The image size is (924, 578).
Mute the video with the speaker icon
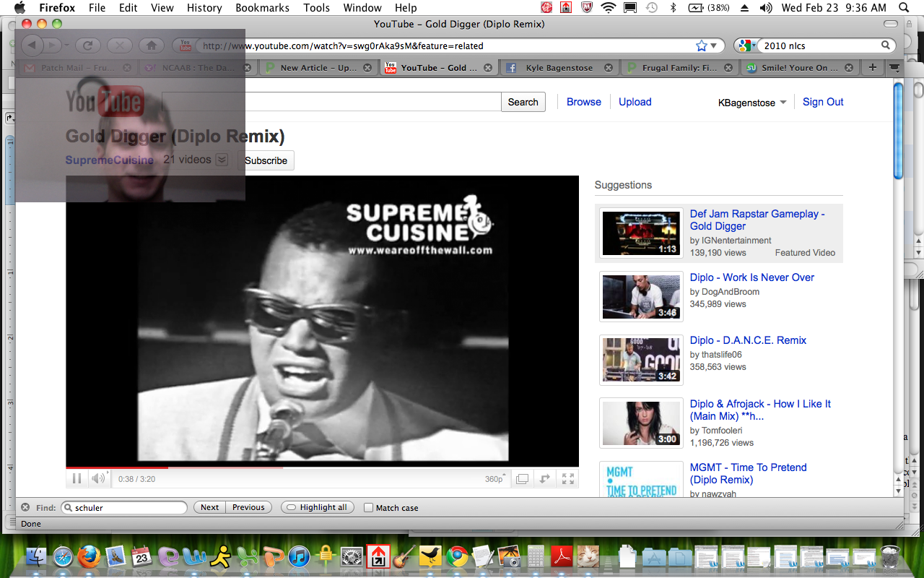(x=97, y=478)
